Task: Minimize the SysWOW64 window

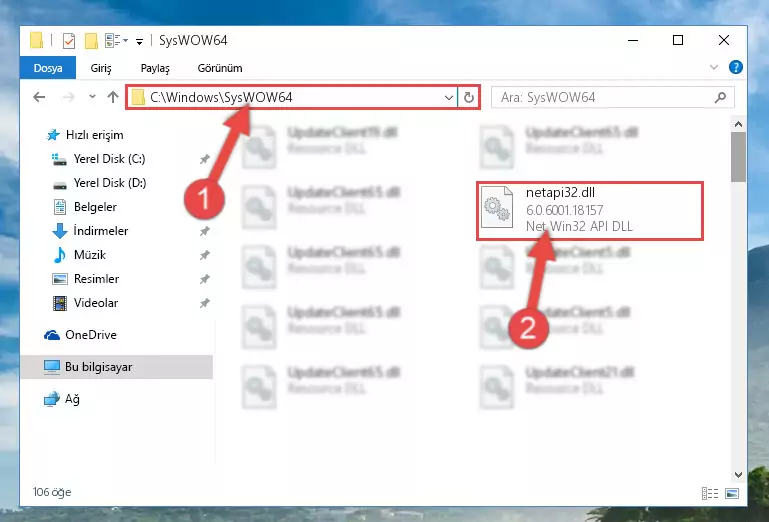Action: click(633, 40)
